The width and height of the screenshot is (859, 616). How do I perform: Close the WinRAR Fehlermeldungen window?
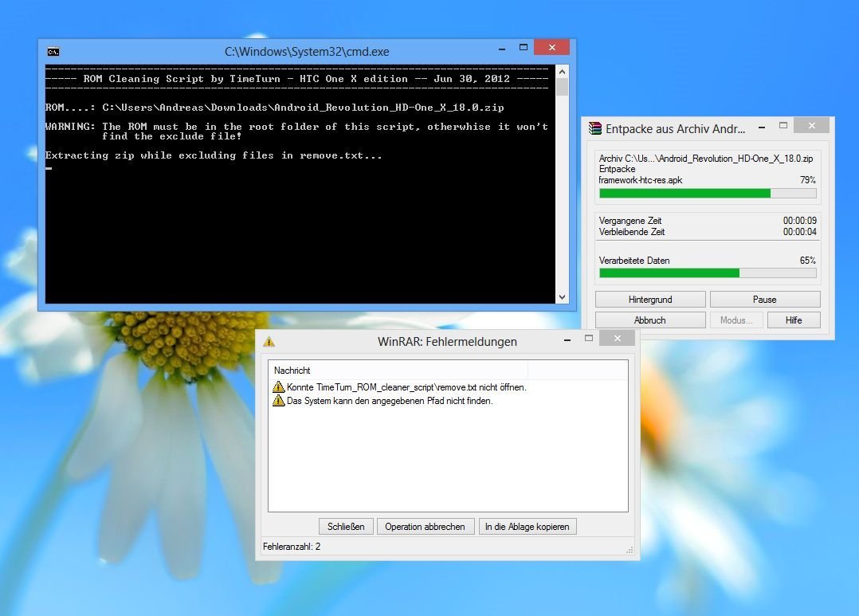[618, 338]
